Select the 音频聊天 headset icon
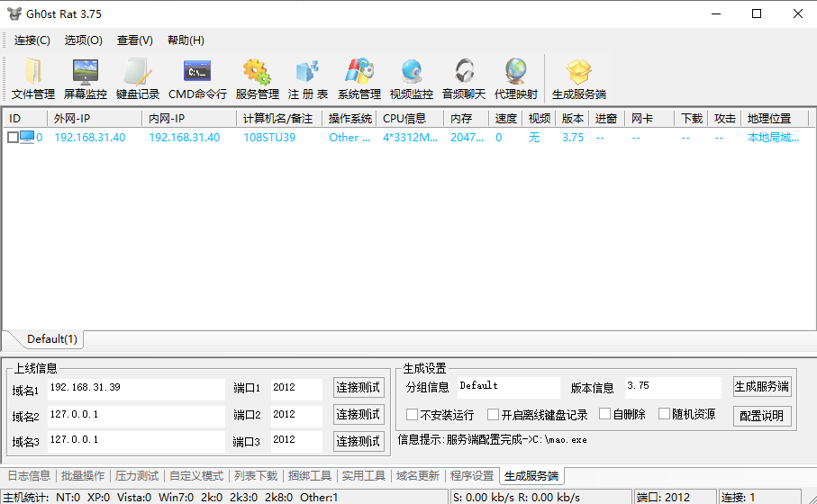 click(x=464, y=78)
